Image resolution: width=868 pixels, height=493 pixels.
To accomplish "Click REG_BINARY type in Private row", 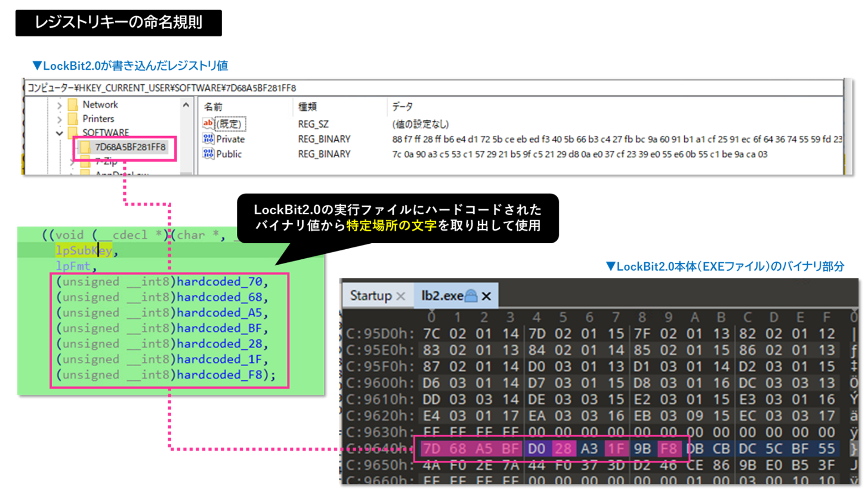I will pos(325,139).
